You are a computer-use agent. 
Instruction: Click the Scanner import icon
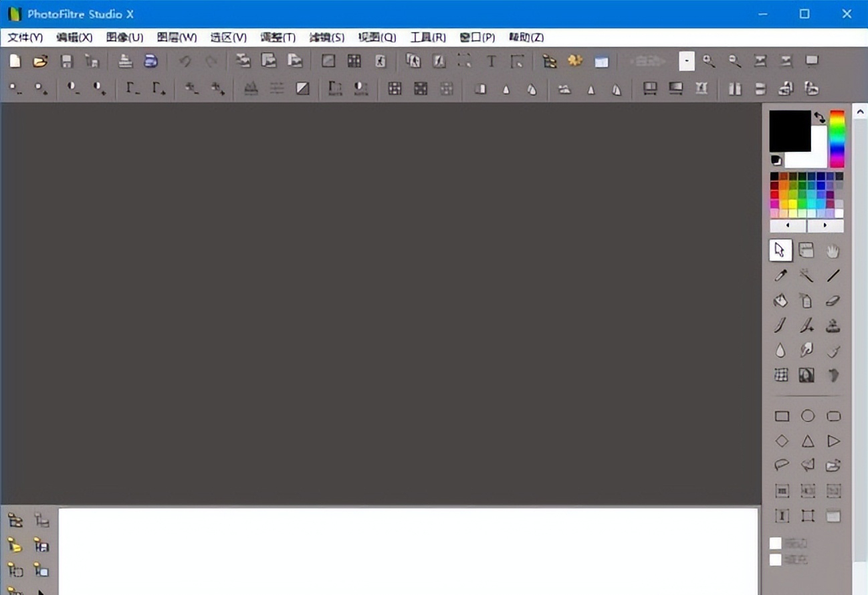pyautogui.click(x=151, y=62)
